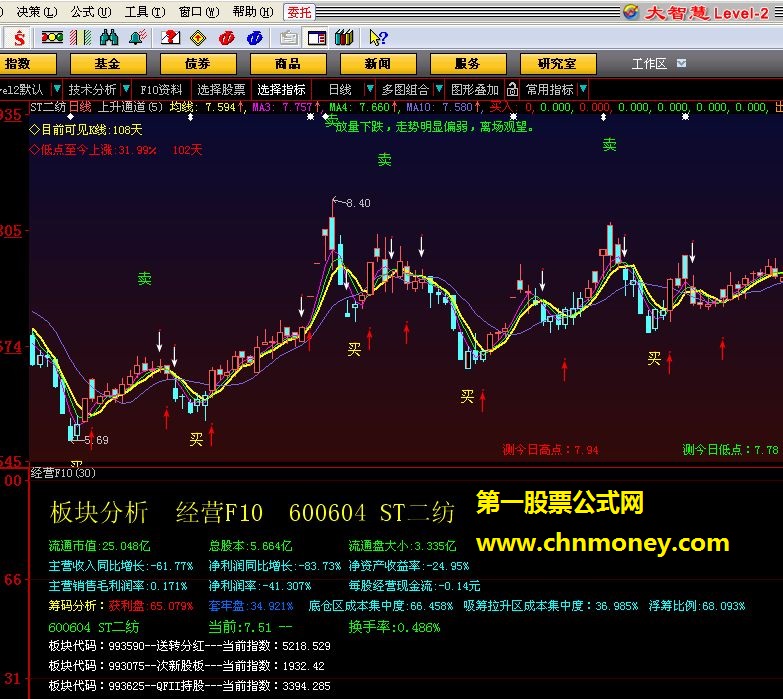The width and height of the screenshot is (783, 699).
Task: Select the 选择指标 tab
Action: click(x=282, y=90)
